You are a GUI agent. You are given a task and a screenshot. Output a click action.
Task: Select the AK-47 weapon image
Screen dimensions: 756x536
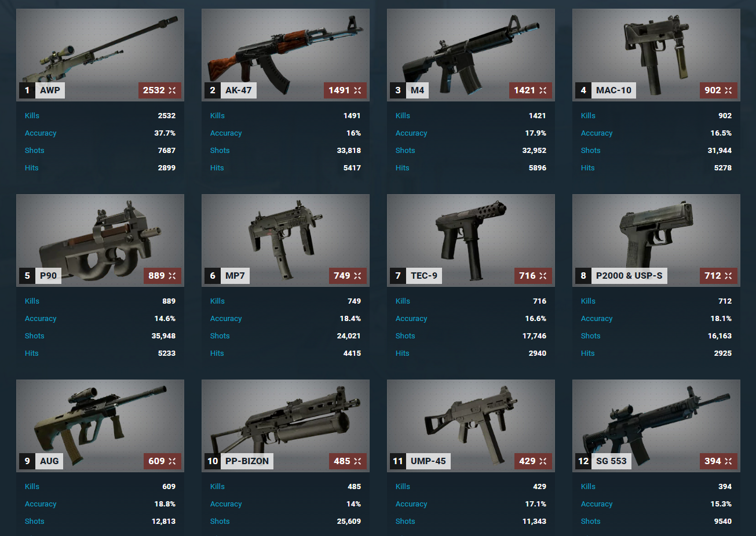point(286,55)
